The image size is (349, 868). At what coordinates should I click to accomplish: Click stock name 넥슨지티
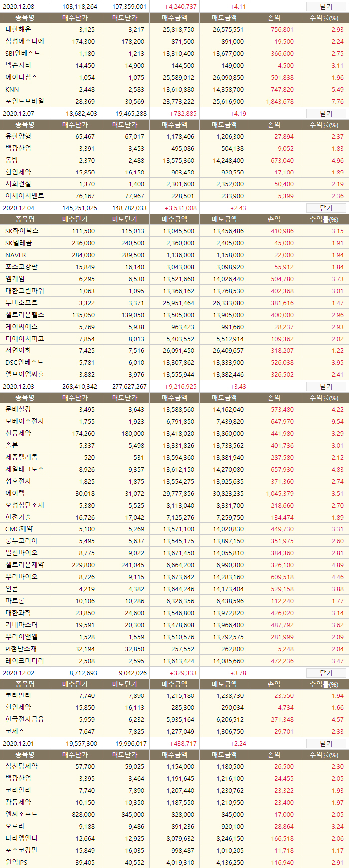(18, 65)
